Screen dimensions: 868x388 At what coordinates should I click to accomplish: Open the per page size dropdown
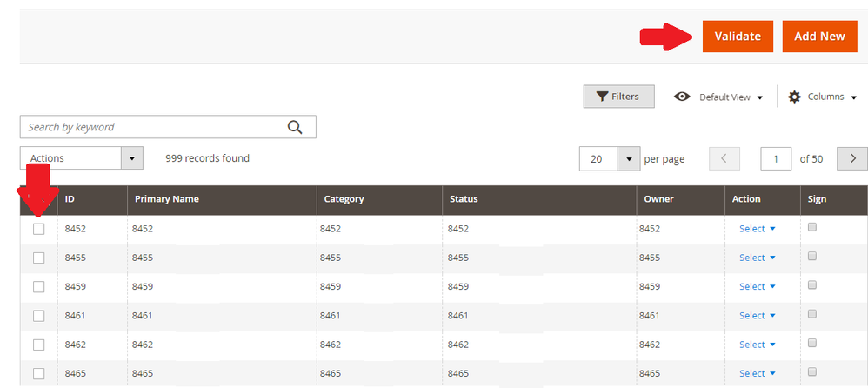click(629, 159)
